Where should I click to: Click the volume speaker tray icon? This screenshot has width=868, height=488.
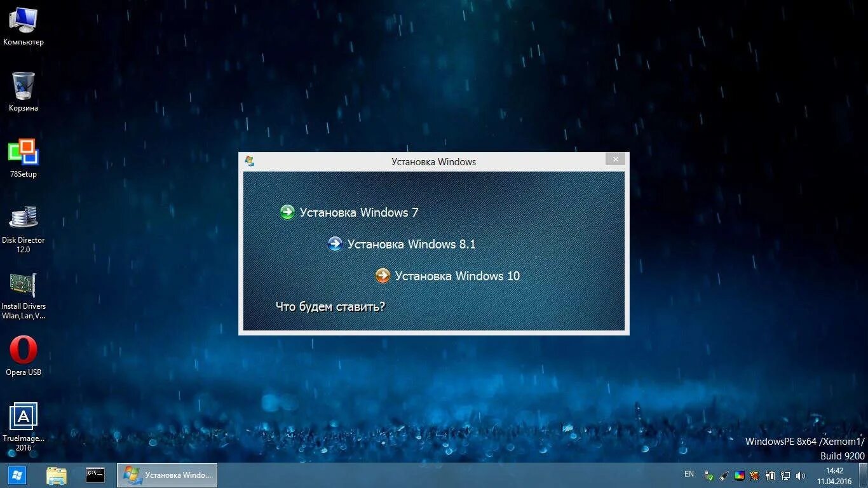click(801, 475)
